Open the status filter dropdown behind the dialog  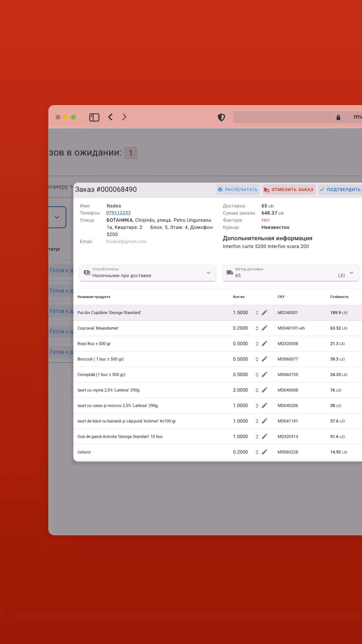57,217
